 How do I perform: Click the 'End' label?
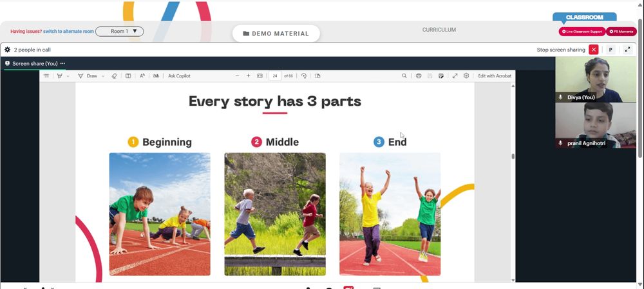click(x=397, y=142)
